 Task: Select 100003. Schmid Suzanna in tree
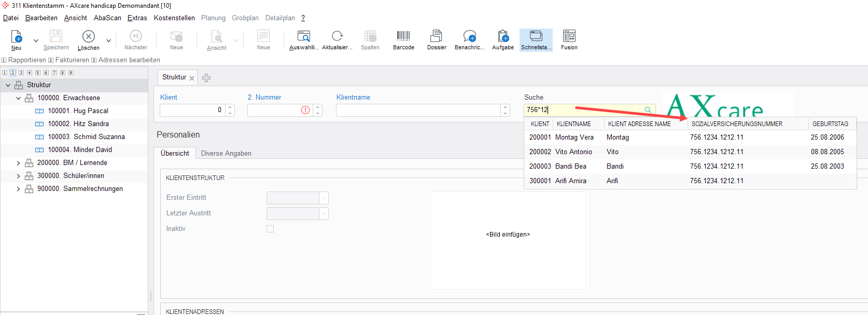[86, 137]
